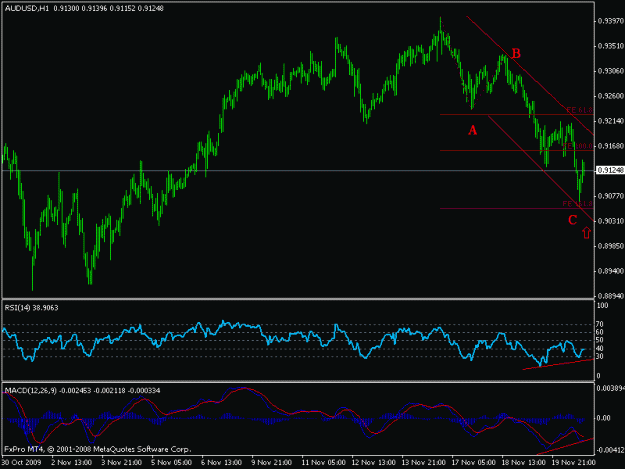The width and height of the screenshot is (625, 469).
Task: Click the MACD scale value 0.003894
Action: [x=611, y=388]
